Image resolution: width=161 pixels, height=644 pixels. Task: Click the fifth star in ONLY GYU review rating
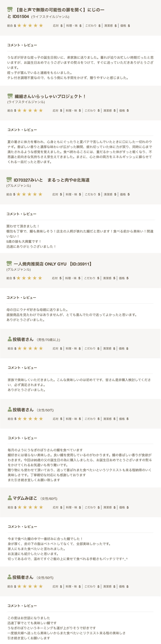40,278
